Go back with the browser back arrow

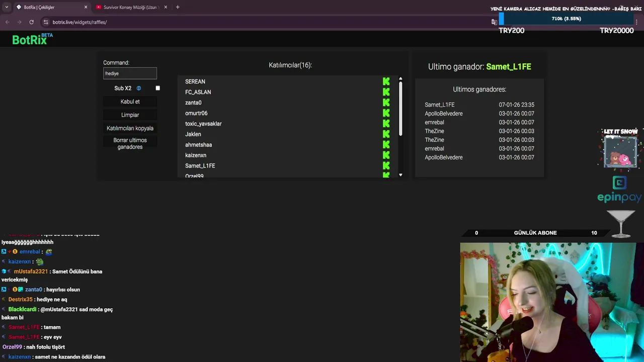(x=7, y=22)
